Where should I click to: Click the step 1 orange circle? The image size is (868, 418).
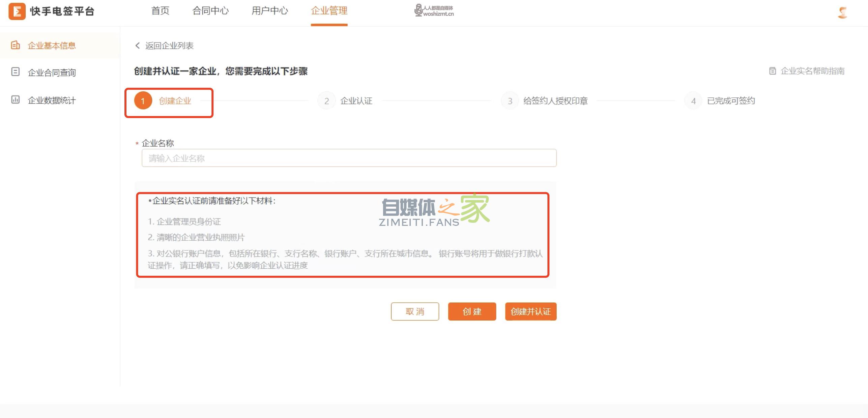click(x=143, y=100)
